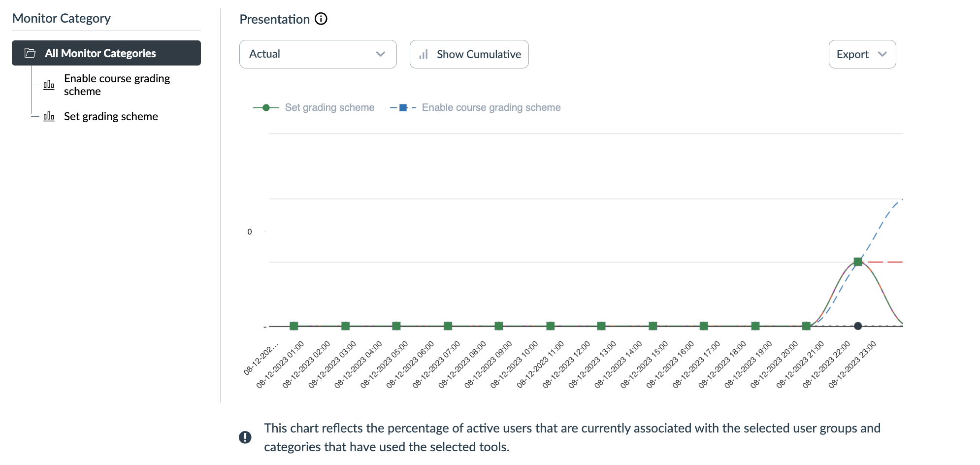Image resolution: width=980 pixels, height=465 pixels.
Task: Click the blue square legend marker
Action: 404,107
